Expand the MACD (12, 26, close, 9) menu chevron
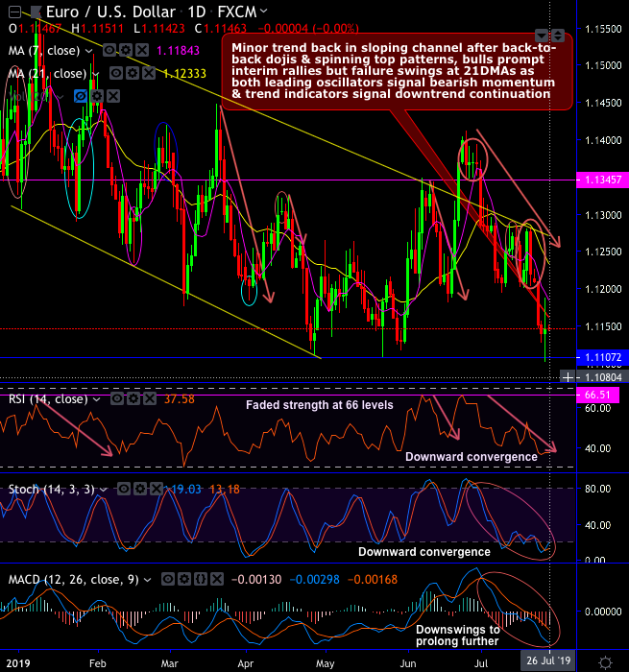The image size is (629, 672). (x=147, y=580)
